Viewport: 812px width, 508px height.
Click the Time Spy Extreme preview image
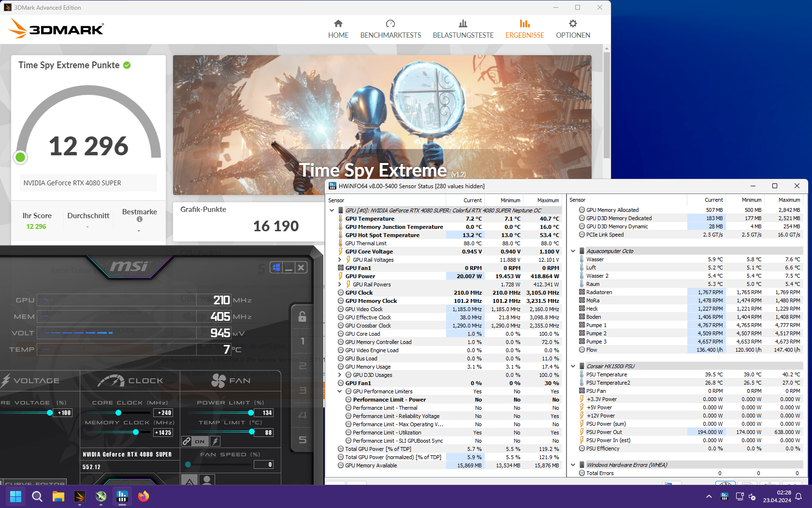point(382,125)
